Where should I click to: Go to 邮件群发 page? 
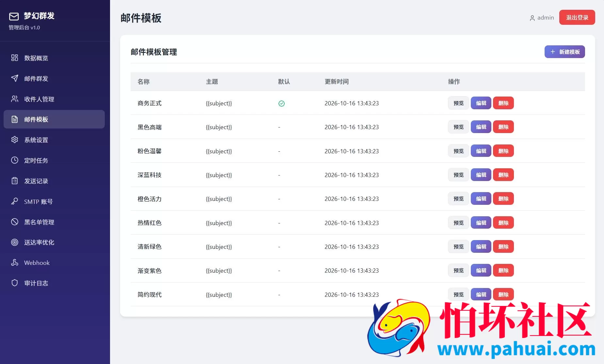coord(54,78)
